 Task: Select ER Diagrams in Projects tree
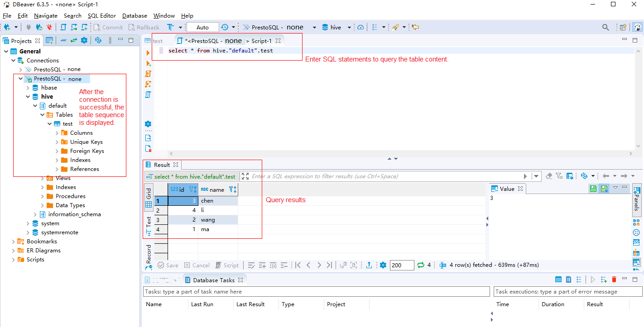point(43,250)
